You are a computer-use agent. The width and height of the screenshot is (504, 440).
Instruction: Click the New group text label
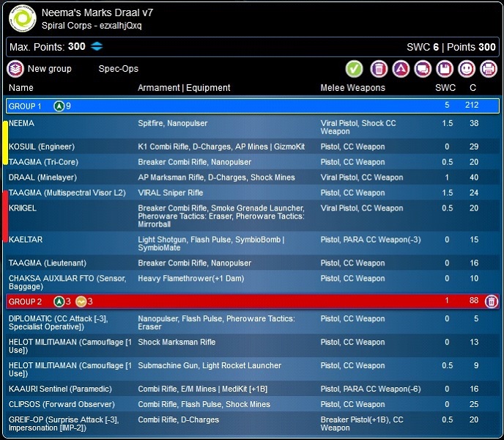click(50, 69)
